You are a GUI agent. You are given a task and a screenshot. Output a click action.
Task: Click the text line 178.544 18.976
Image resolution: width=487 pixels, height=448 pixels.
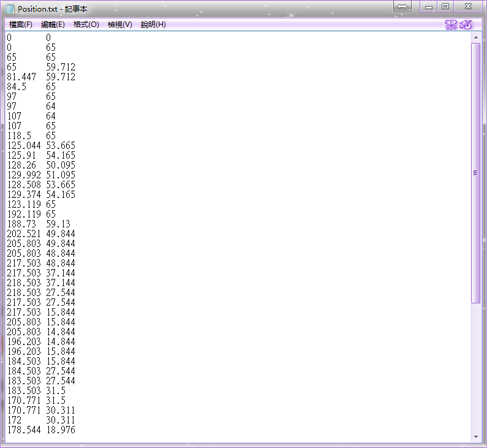(x=41, y=430)
